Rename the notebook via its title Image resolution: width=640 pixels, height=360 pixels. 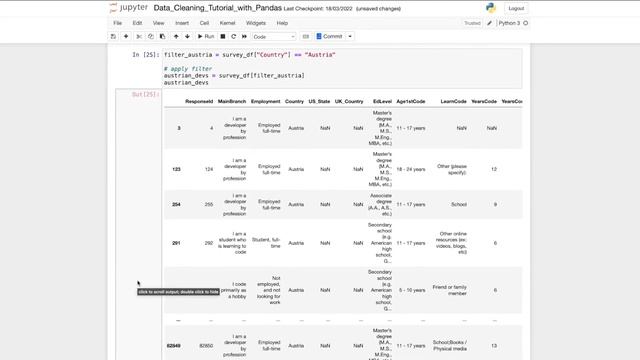click(x=218, y=8)
